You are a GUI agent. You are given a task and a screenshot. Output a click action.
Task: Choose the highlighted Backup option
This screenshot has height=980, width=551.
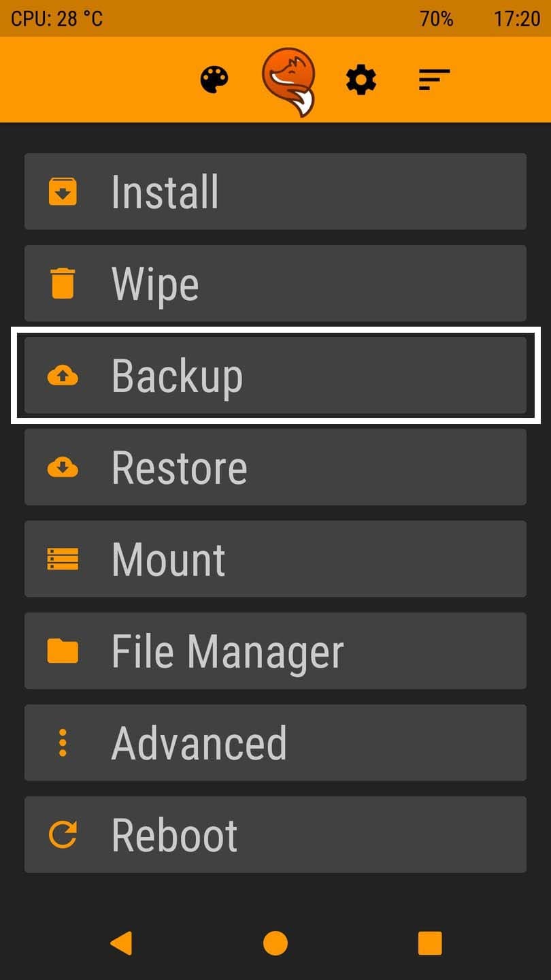pos(275,375)
